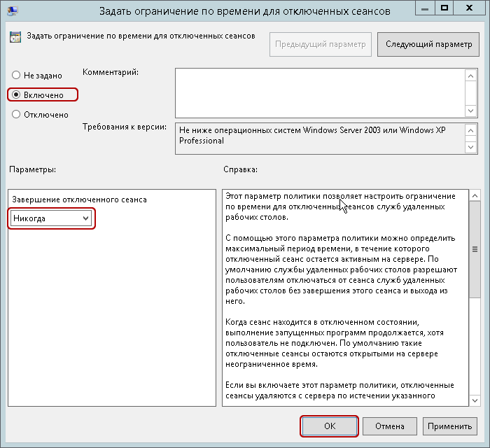Minimize the policy dialog window
This screenshot has width=490, height=448.
425,8
